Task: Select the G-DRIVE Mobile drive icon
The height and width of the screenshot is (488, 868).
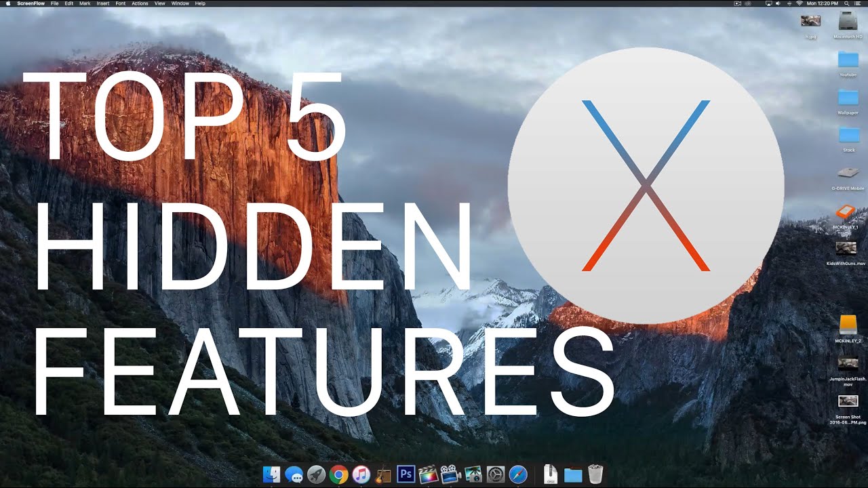Action: tap(848, 172)
